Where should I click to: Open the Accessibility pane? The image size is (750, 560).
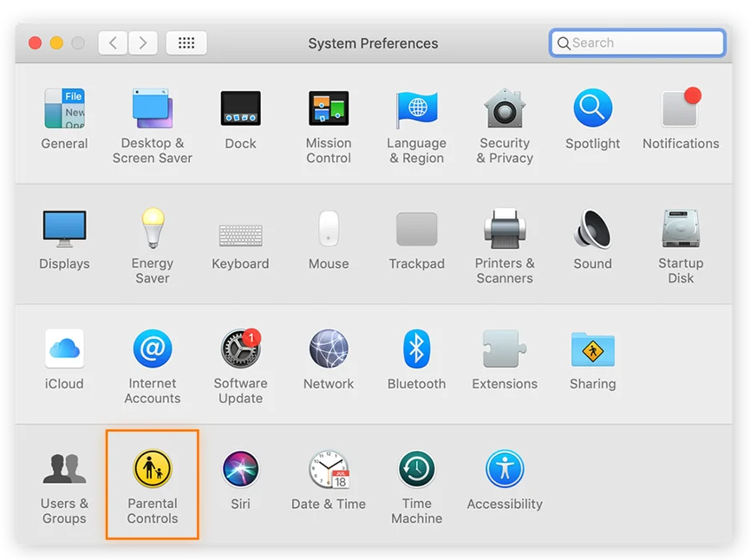click(505, 470)
